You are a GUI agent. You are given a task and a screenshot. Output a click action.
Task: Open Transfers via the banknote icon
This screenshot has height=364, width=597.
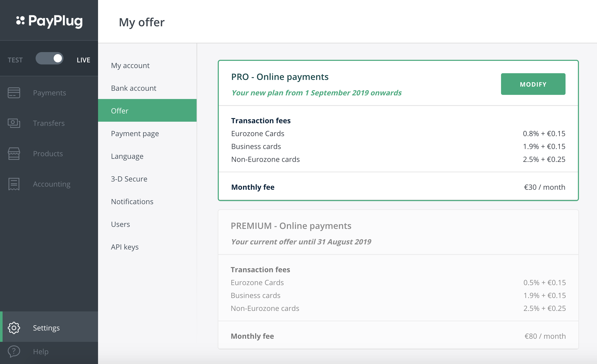pyautogui.click(x=14, y=123)
